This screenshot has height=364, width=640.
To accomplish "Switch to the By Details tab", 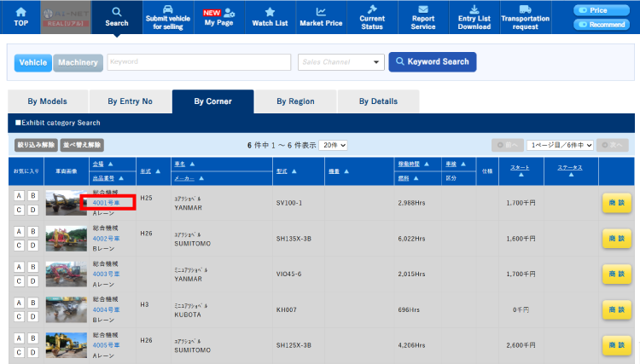I will [x=378, y=101].
